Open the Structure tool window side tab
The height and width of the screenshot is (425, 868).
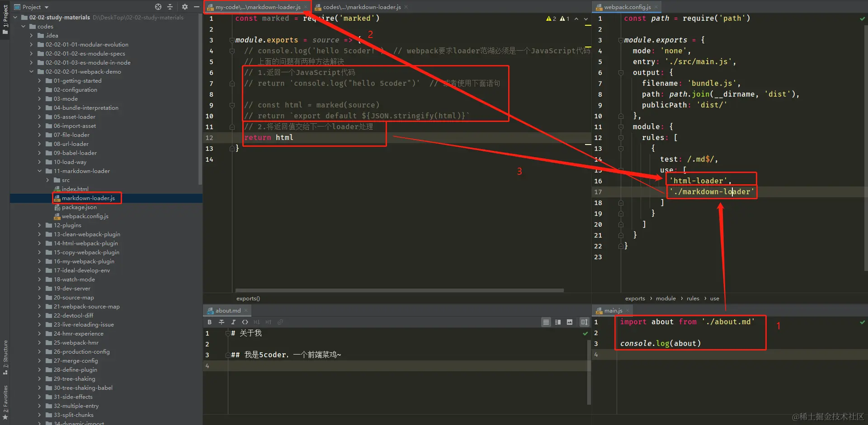(5, 357)
